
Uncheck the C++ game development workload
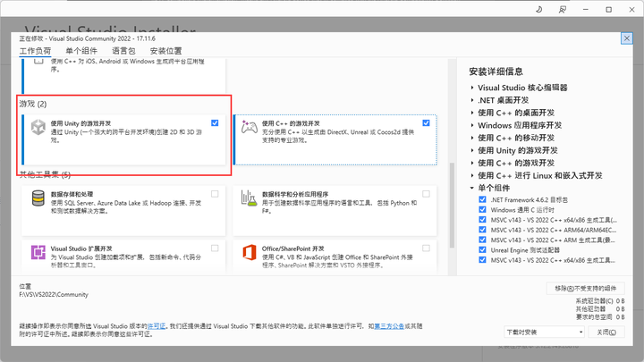point(426,122)
